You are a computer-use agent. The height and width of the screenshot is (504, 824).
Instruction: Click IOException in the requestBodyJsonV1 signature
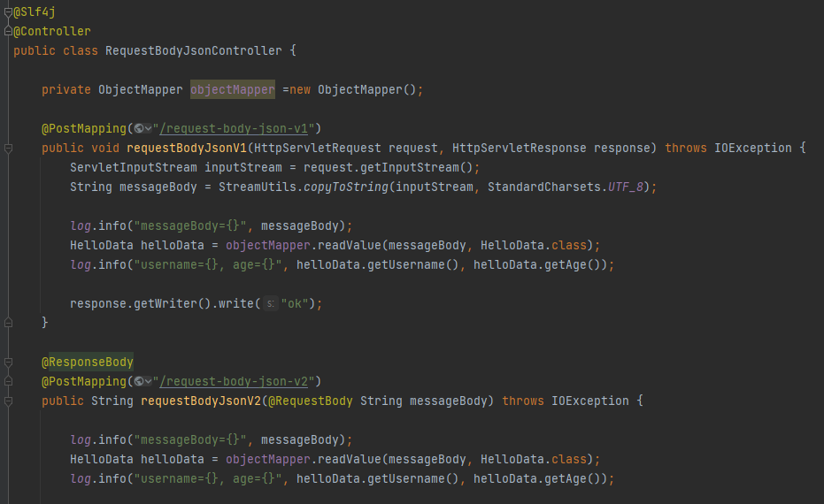click(752, 148)
